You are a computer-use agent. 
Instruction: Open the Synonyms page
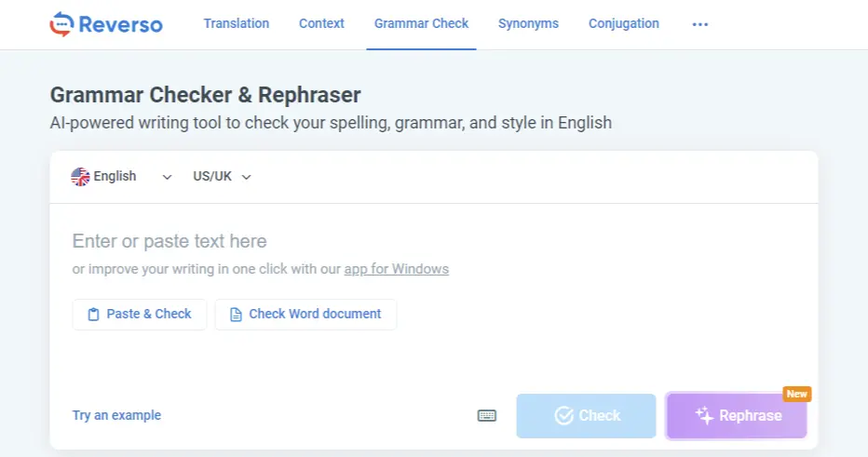click(528, 24)
